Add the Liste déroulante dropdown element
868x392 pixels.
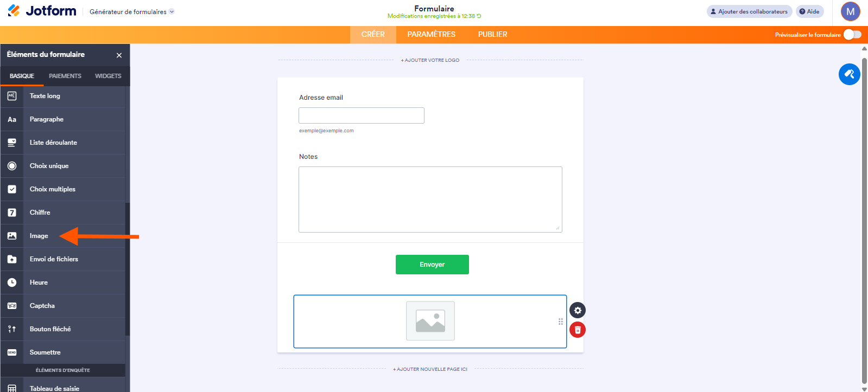(63, 143)
